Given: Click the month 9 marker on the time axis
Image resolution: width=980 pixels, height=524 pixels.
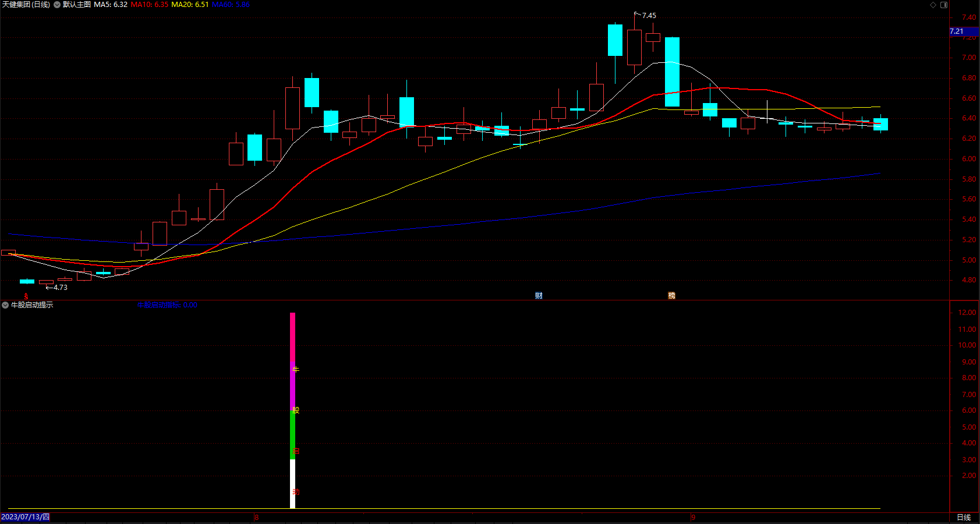Looking at the screenshot, I should (693, 517).
